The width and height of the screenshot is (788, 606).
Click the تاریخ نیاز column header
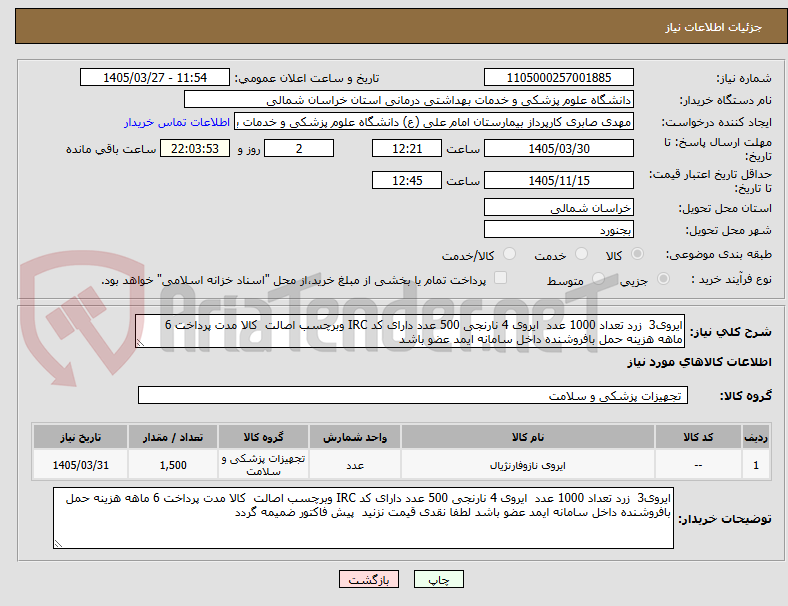[80, 437]
